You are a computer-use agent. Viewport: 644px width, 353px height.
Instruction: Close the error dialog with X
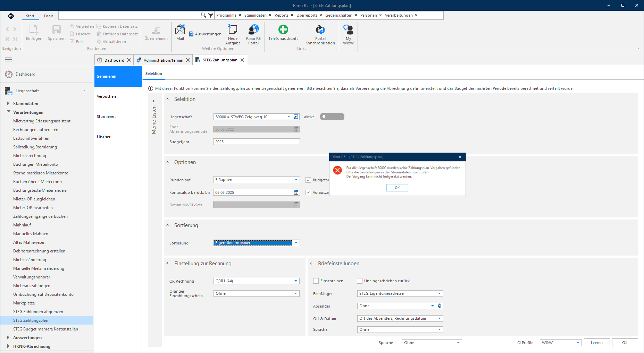click(x=460, y=157)
